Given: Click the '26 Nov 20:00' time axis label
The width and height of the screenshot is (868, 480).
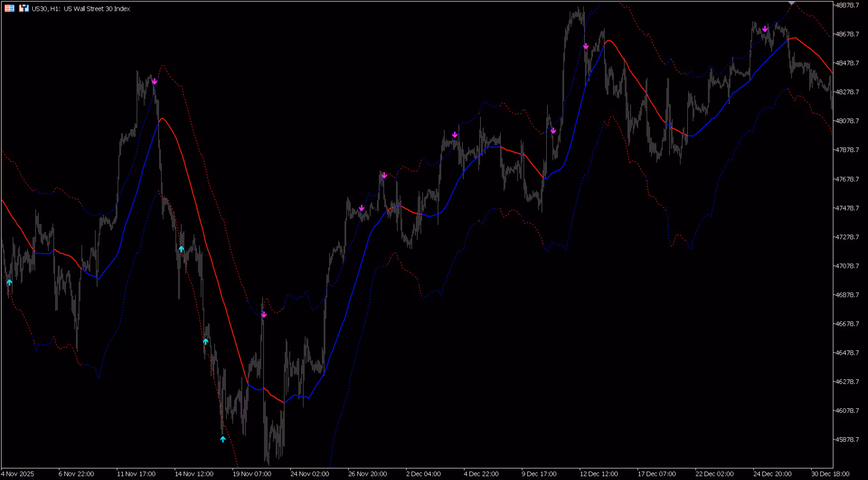Looking at the screenshot, I should click(368, 474).
